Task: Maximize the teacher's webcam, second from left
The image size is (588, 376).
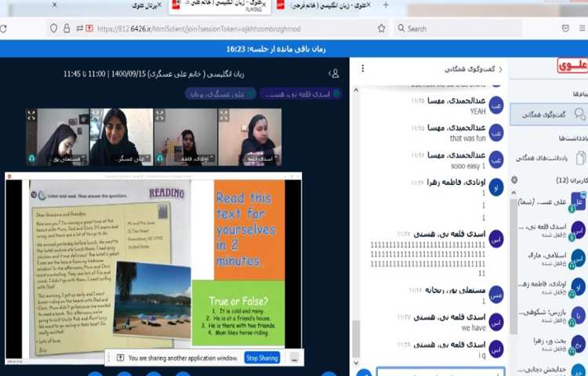Action: pos(96,115)
